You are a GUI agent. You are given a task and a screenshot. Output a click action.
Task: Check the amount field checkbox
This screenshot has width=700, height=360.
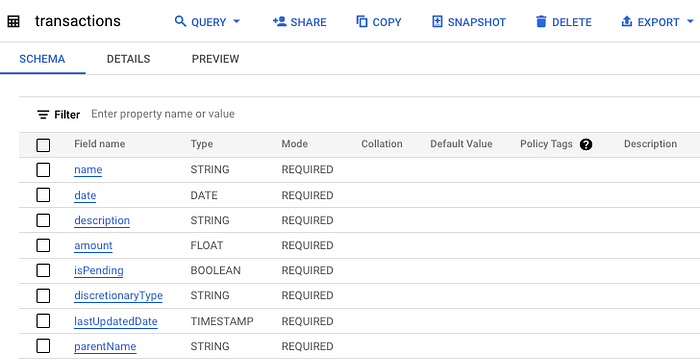(43, 245)
